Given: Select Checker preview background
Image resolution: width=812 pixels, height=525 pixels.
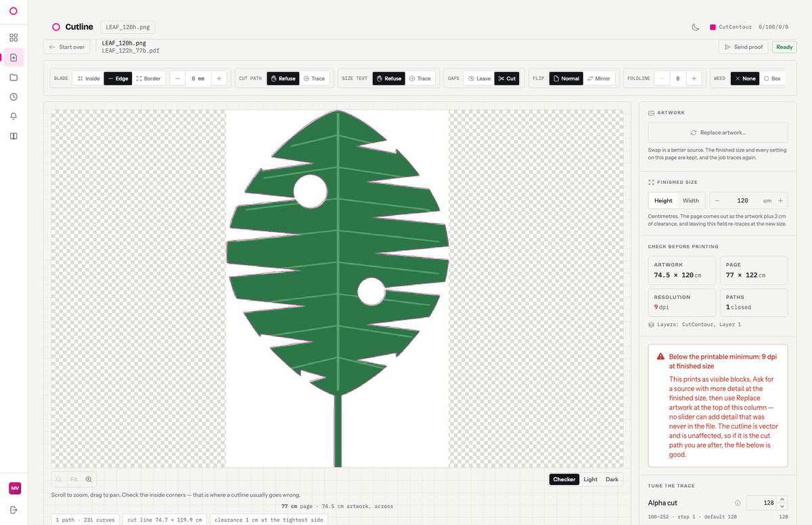Looking at the screenshot, I should pyautogui.click(x=564, y=479).
